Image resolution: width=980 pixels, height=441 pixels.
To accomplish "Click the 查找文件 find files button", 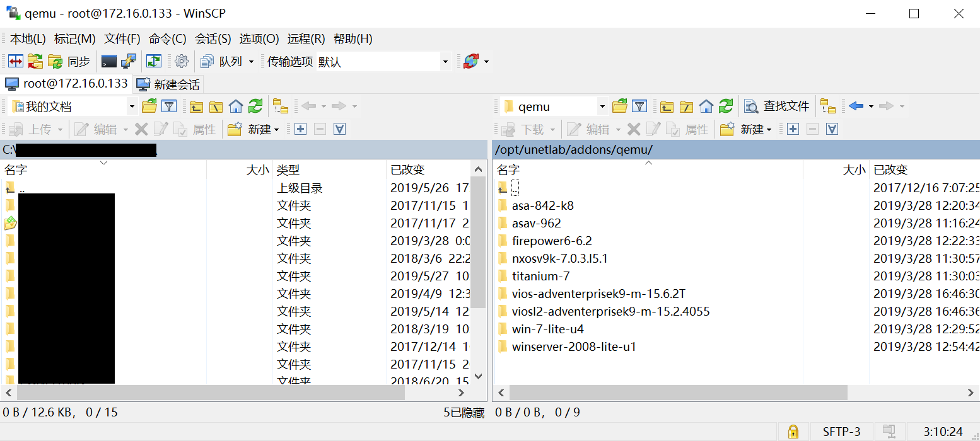I will click(x=777, y=106).
